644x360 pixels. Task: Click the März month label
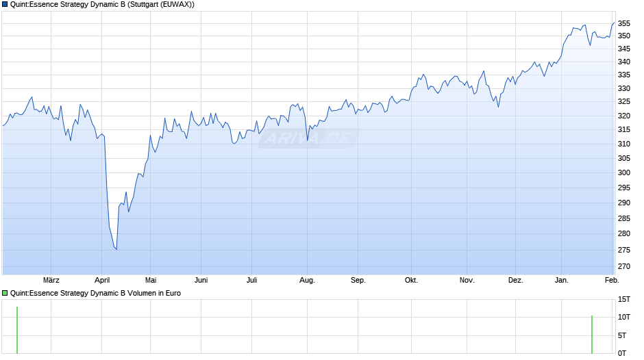pos(51,280)
